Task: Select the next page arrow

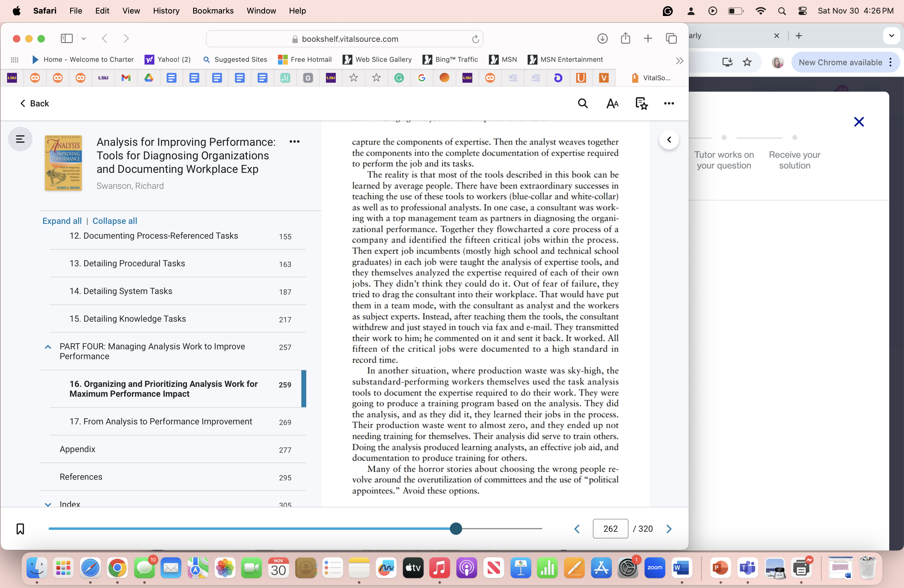Action: [669, 528]
